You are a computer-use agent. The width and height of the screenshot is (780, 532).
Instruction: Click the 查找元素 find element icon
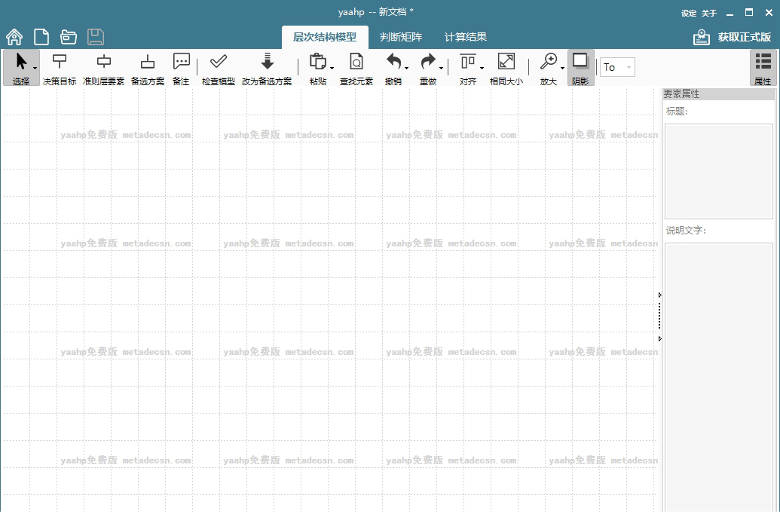[356, 68]
